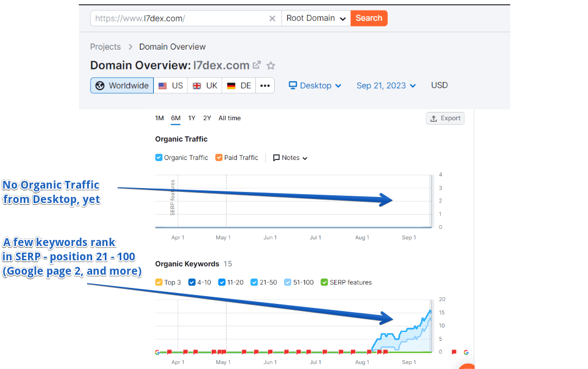This screenshot has width=588, height=369.
Task: Star the l7dex.com domain as favorite
Action: 271,66
